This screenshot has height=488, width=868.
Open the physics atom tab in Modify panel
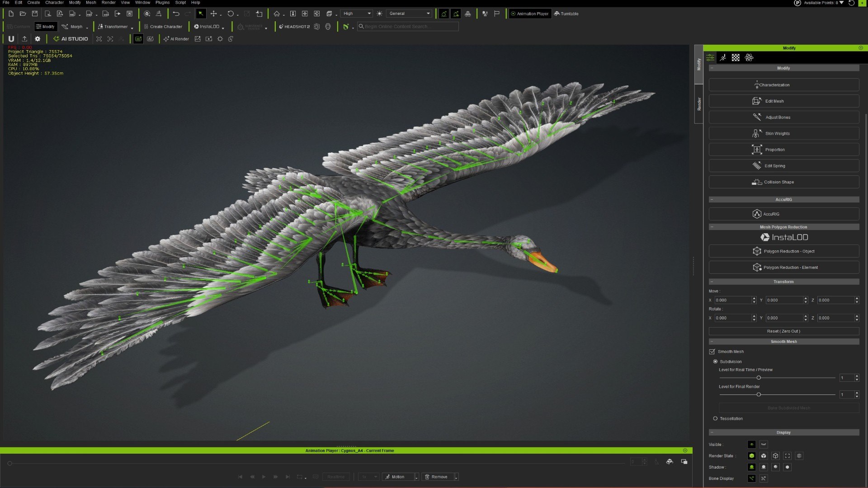[x=749, y=57]
